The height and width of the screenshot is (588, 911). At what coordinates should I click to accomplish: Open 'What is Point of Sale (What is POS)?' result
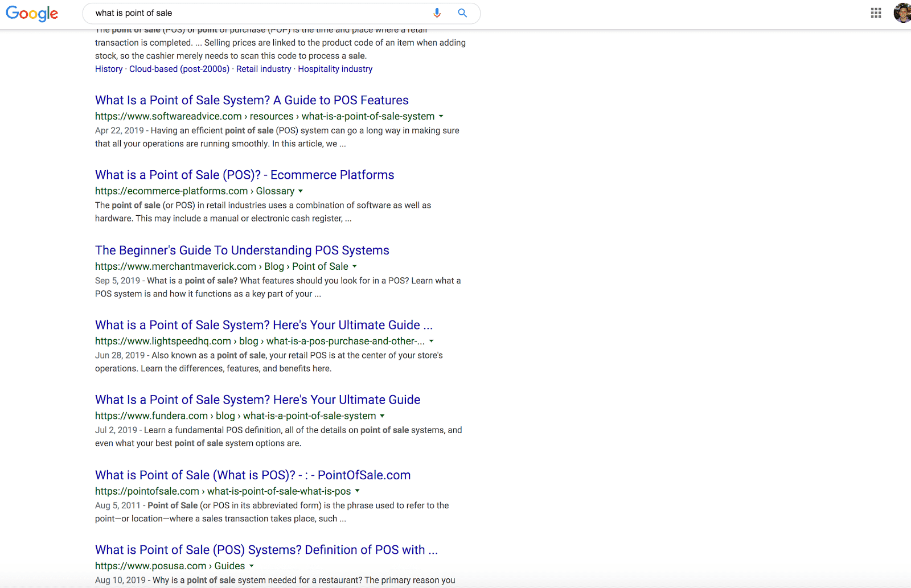(253, 475)
